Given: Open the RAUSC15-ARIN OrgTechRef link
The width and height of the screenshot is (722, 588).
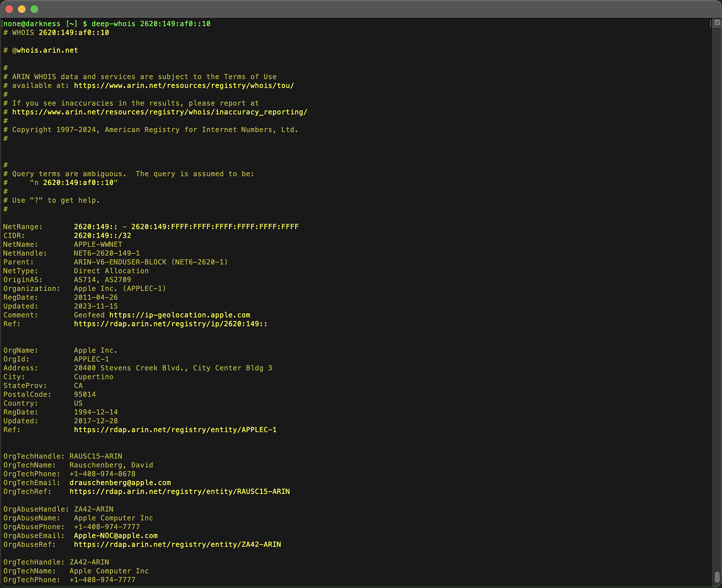Looking at the screenshot, I should click(180, 491).
